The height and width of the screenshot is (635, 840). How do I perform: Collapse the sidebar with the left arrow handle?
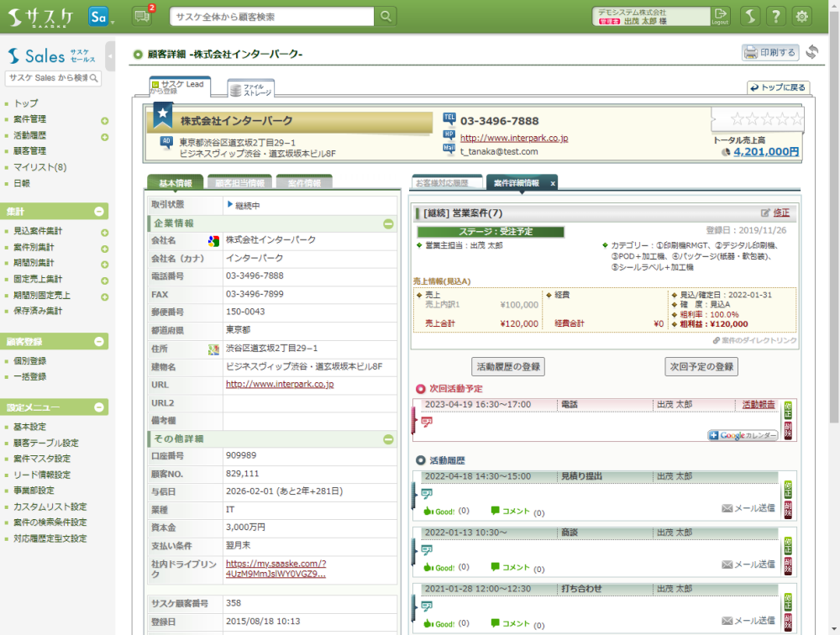coord(111,56)
